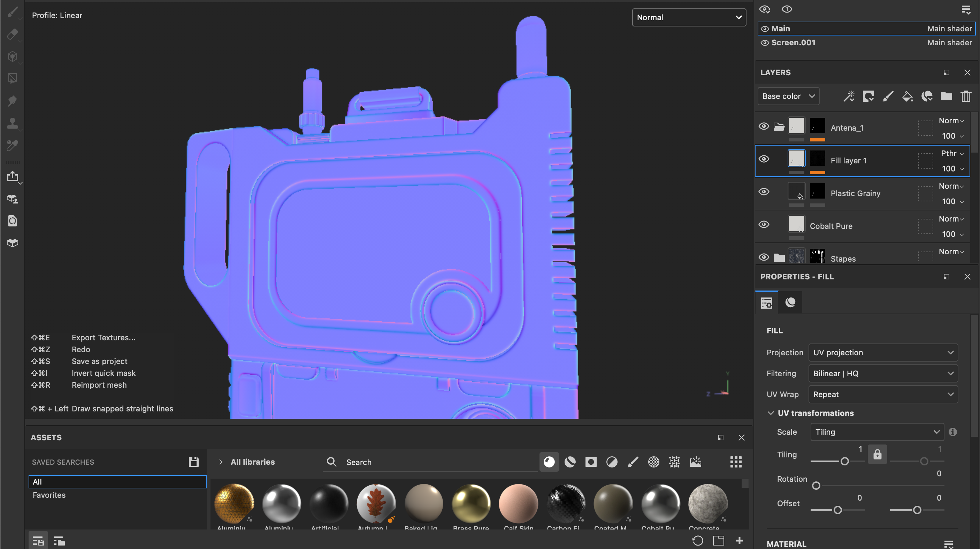The width and height of the screenshot is (980, 549).
Task: Select the Paint brush tool
Action: [12, 12]
